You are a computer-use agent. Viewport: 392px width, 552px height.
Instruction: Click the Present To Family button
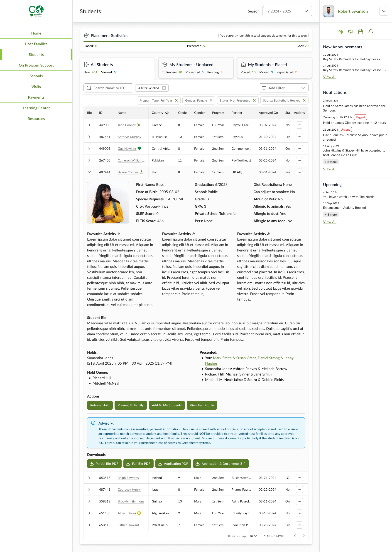coord(131,405)
